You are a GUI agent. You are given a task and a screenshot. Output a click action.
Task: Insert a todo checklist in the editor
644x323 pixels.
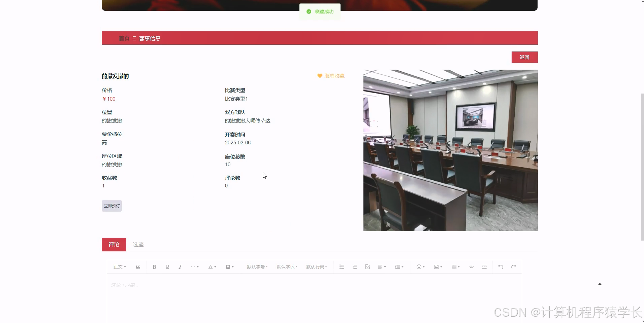[367, 266]
